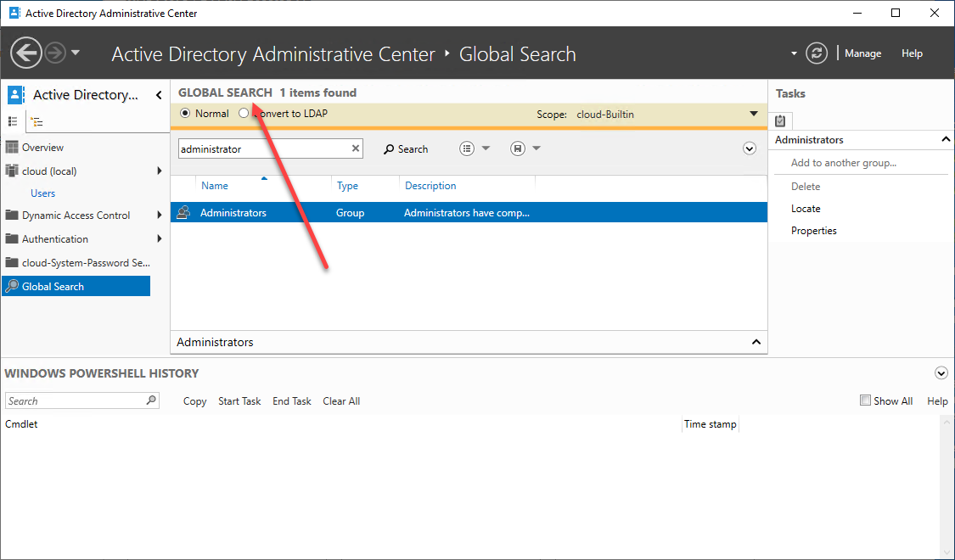Open the Manage menu
The height and width of the screenshot is (560, 955).
pyautogui.click(x=862, y=53)
